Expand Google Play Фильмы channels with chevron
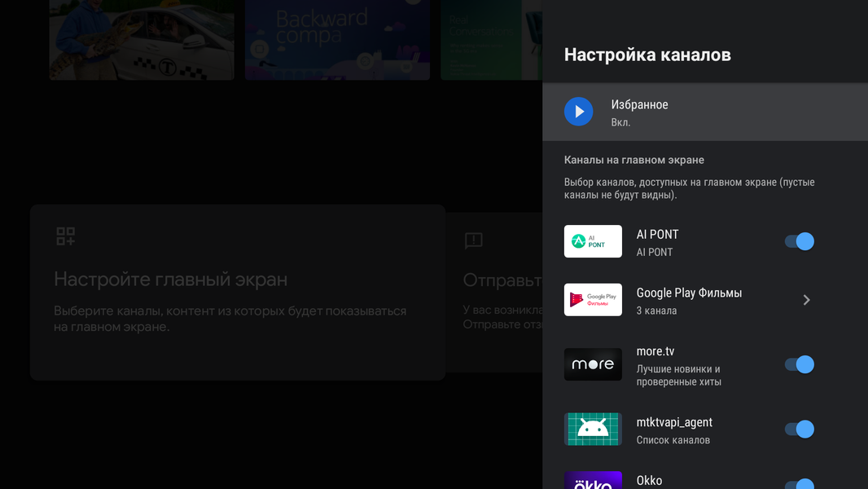Image resolution: width=868 pixels, height=489 pixels. pos(807,300)
